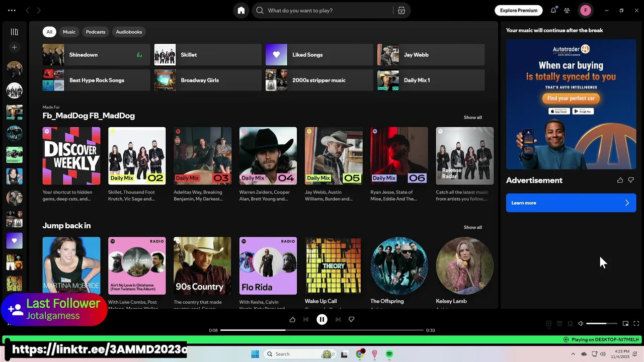644x362 pixels.
Task: Open Spotify taskbar icon
Action: (x=389, y=354)
